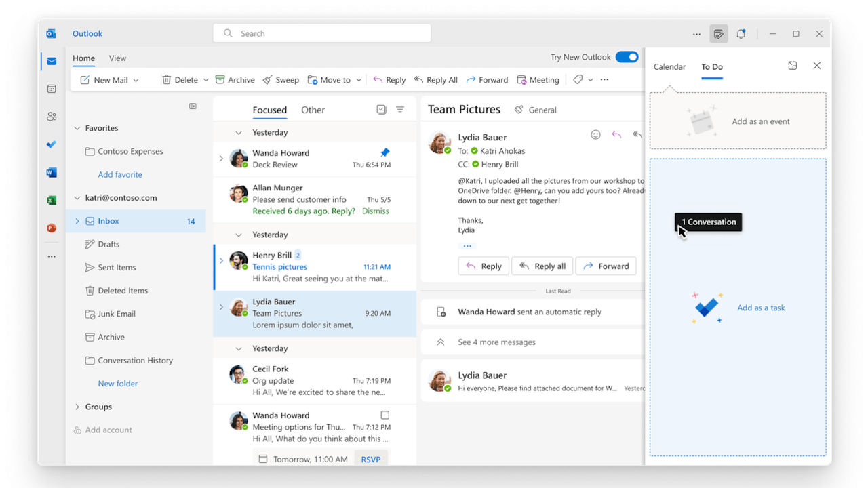Screen dimensions: 868x488
Task: Open notifications bell icon
Action: pyautogui.click(x=741, y=34)
